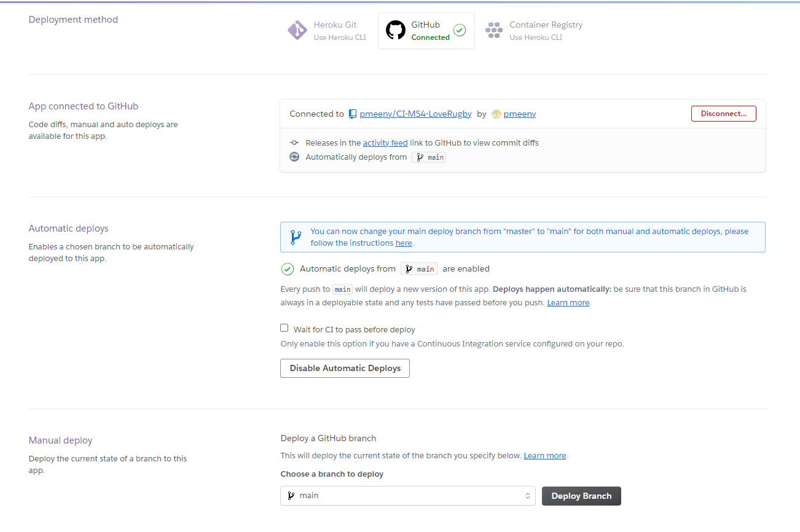The image size is (800, 532).
Task: Click the branch icon in the info banner
Action: click(x=296, y=237)
